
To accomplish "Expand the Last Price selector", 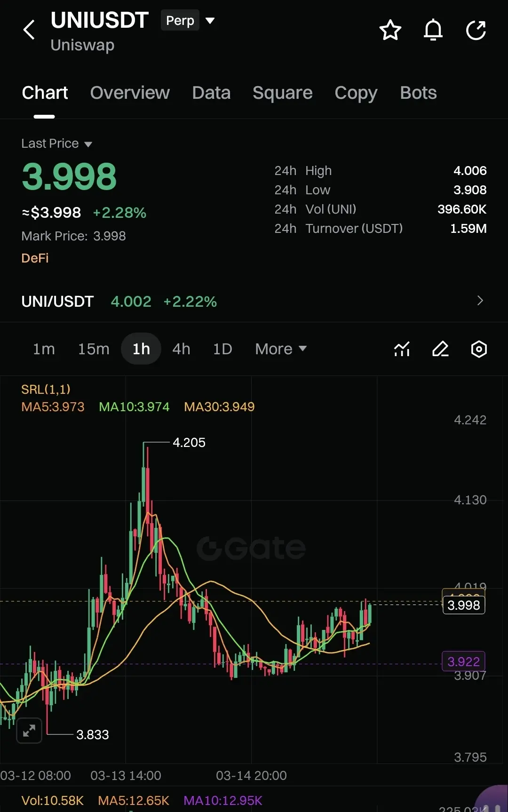I will (x=56, y=143).
